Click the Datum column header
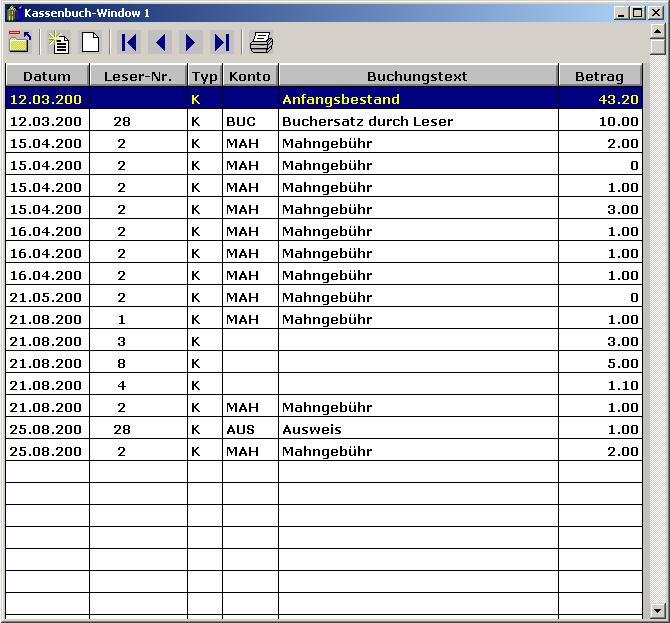This screenshot has height=623, width=670. (x=47, y=76)
